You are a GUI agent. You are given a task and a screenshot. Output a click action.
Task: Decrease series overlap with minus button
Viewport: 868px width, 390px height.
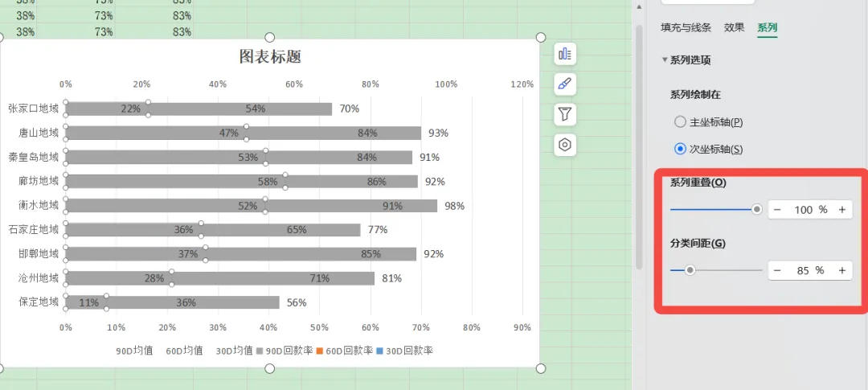tap(777, 209)
